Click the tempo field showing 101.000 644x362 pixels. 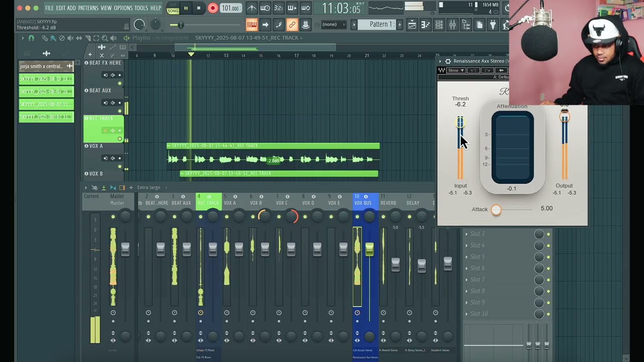tap(230, 8)
